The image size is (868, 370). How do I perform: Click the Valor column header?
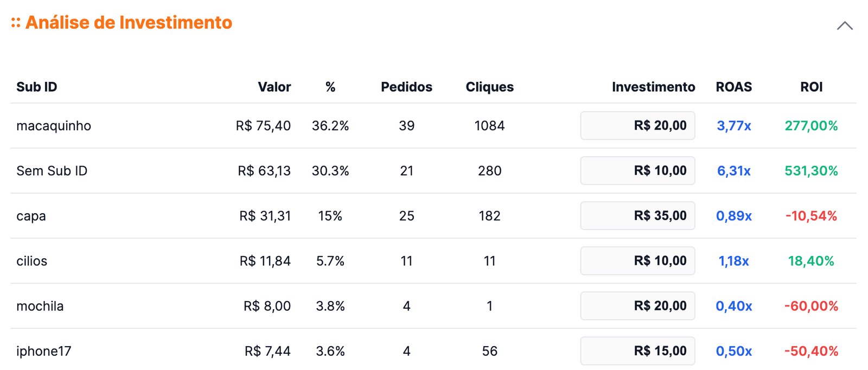(x=274, y=87)
